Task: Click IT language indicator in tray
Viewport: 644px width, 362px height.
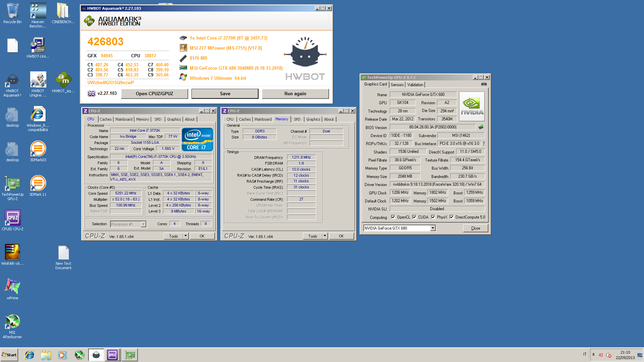Action: click(585, 354)
